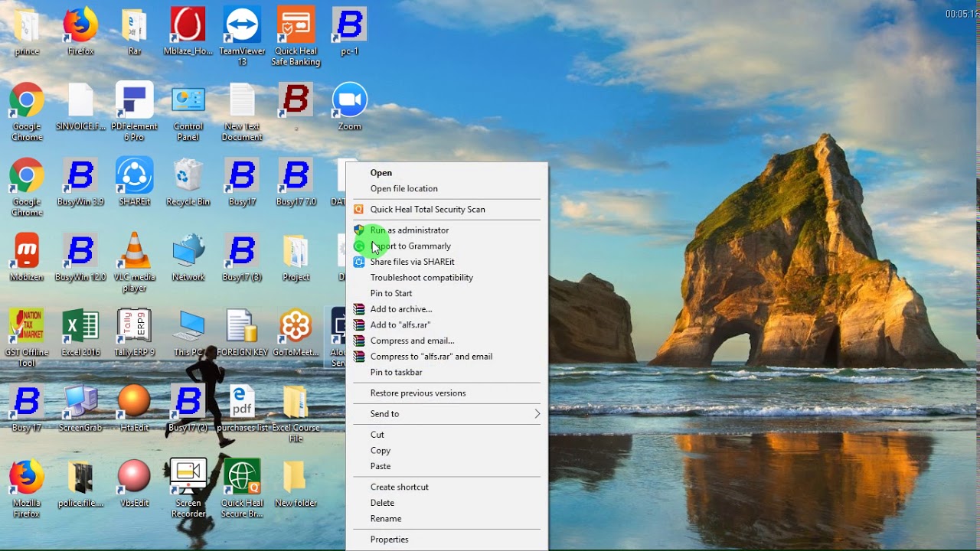This screenshot has width=980, height=551.
Task: Launch the GST Offline Tool icon
Action: 27,337
